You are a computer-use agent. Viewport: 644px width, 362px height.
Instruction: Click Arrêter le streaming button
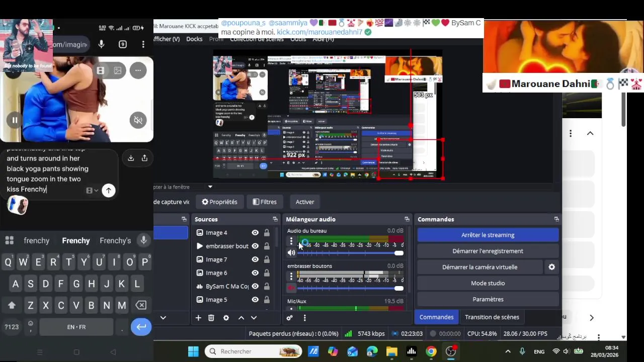pos(488,235)
